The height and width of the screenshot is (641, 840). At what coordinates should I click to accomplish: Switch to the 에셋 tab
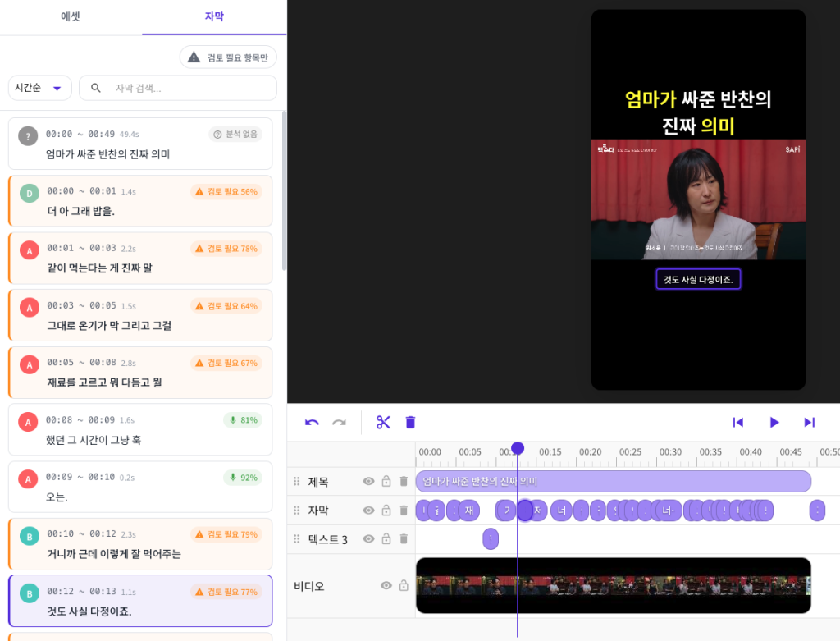[x=71, y=16]
